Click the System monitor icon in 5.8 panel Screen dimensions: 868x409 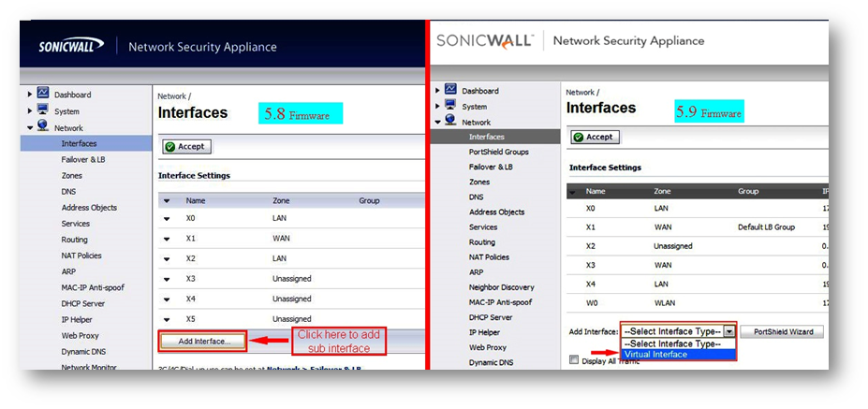(43, 110)
